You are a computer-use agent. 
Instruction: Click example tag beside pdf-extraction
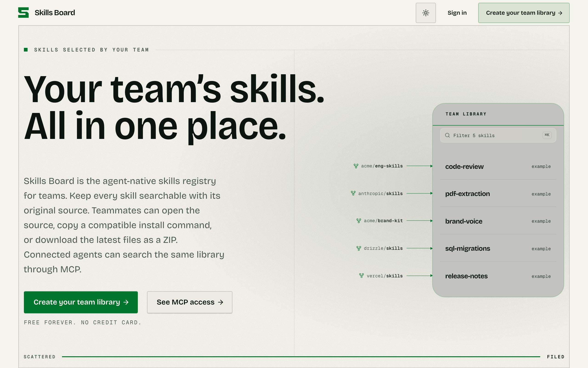pyautogui.click(x=541, y=194)
